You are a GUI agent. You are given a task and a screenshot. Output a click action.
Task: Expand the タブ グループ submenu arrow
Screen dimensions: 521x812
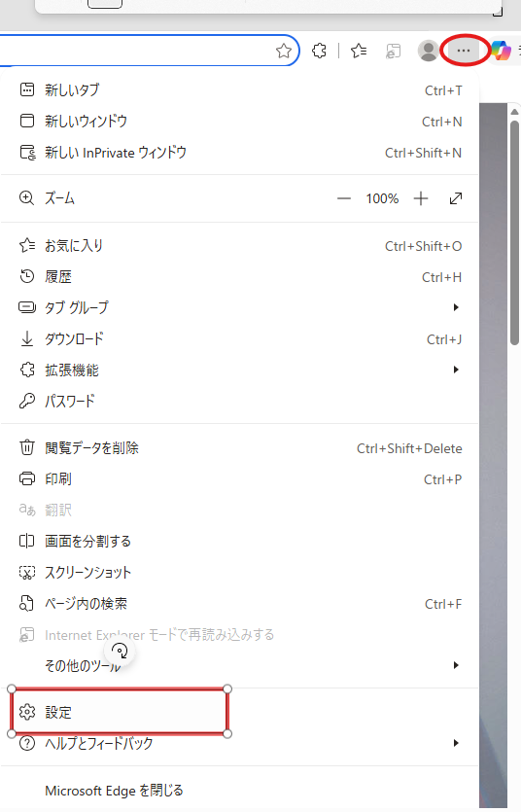pos(456,307)
